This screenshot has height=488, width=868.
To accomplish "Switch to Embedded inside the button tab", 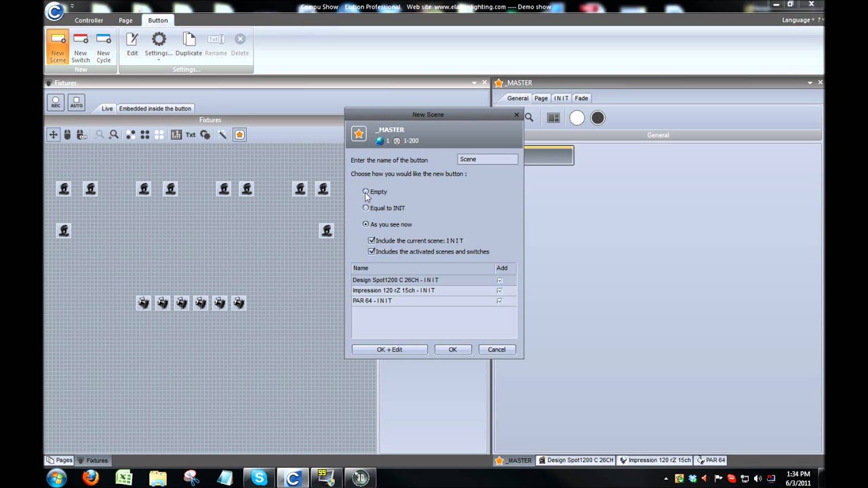I will [155, 108].
